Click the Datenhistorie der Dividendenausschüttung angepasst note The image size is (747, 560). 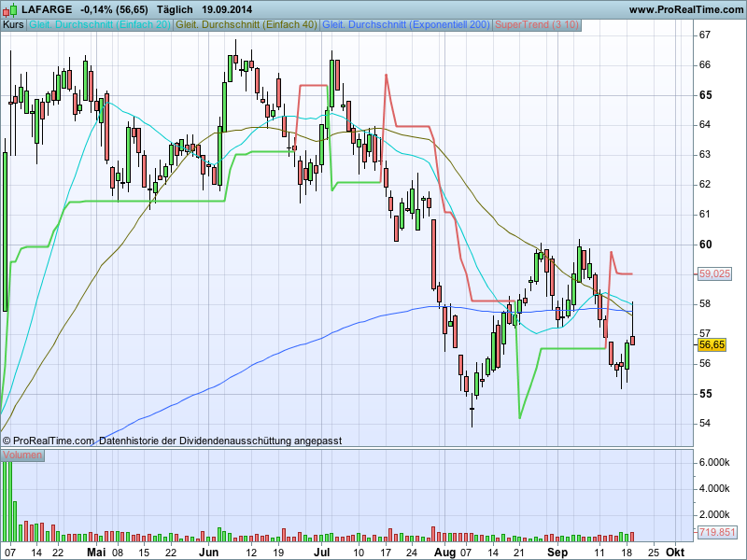[220, 441]
